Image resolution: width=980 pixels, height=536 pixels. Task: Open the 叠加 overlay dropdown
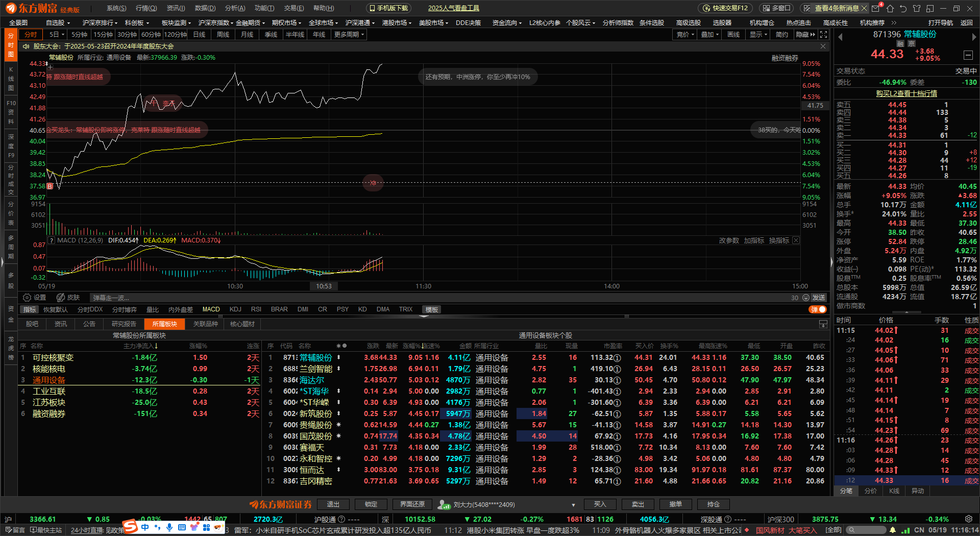710,35
